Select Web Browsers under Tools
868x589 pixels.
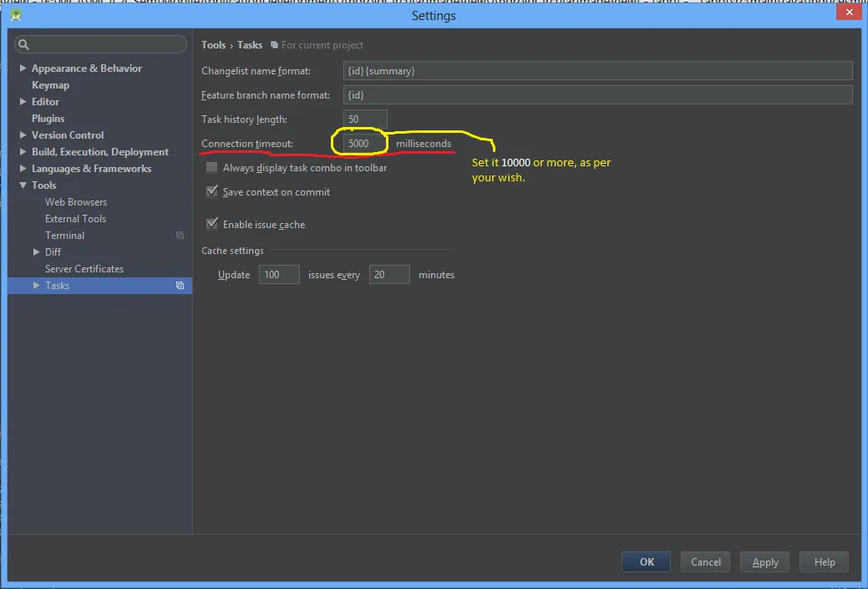[x=75, y=201]
